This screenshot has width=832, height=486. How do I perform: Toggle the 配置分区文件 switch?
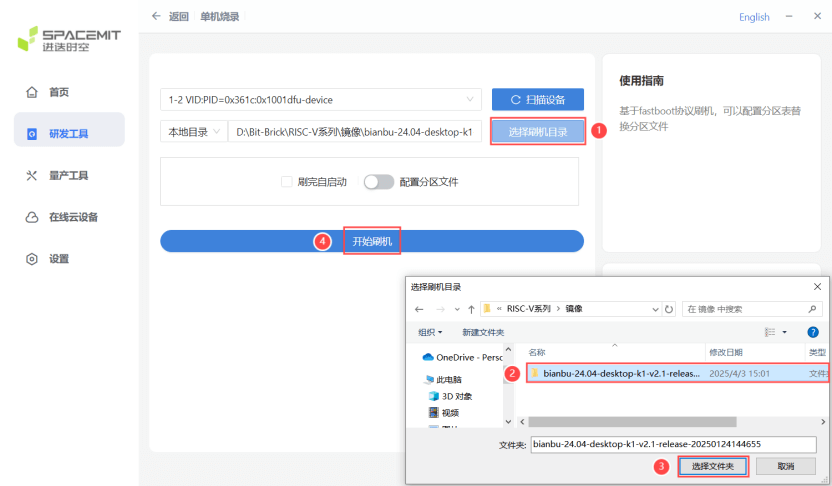pyautogui.click(x=378, y=182)
